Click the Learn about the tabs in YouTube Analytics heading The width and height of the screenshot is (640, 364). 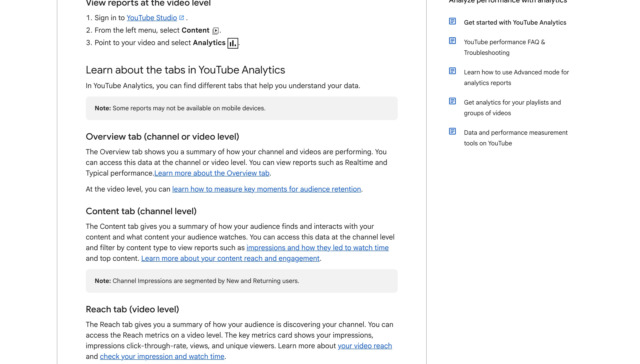coord(185,70)
